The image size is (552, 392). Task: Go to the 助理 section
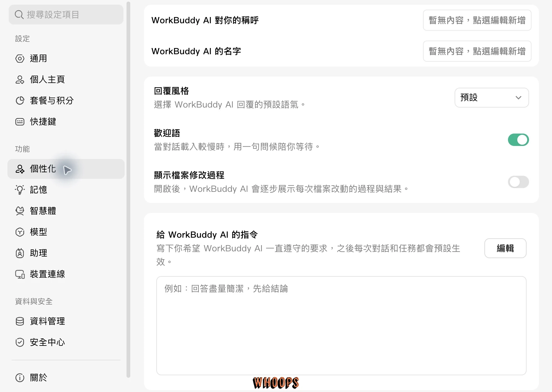66,253
